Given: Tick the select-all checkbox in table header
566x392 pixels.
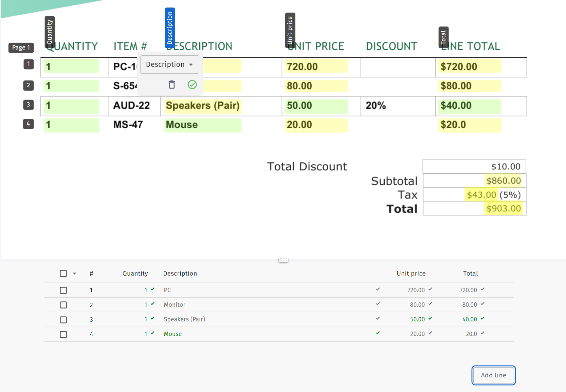Looking at the screenshot, I should point(63,274).
